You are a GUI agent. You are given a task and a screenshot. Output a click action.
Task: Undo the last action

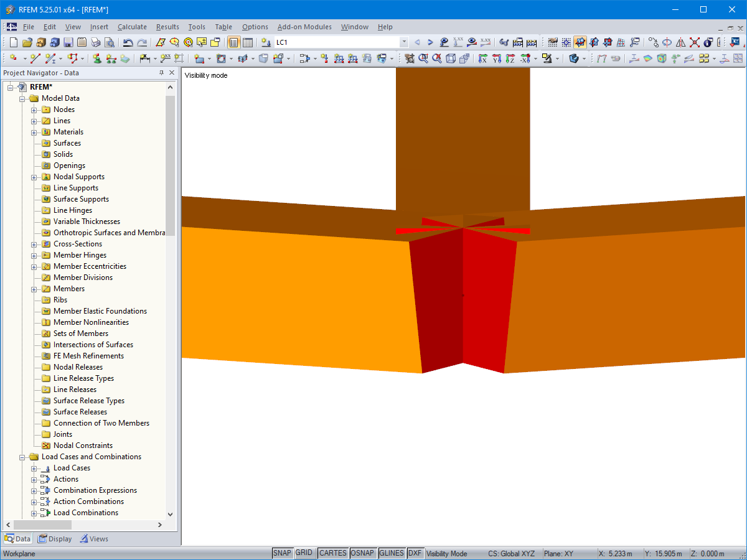tap(128, 42)
